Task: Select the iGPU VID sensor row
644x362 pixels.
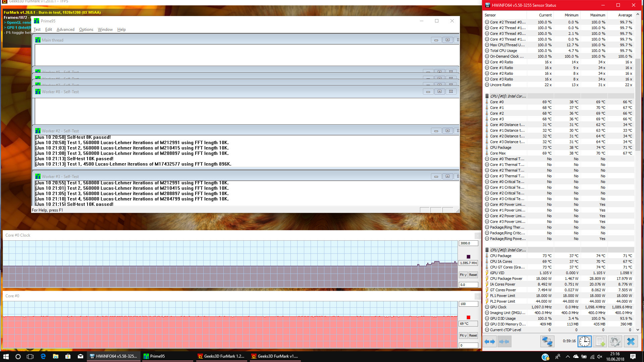Action: pos(559,273)
